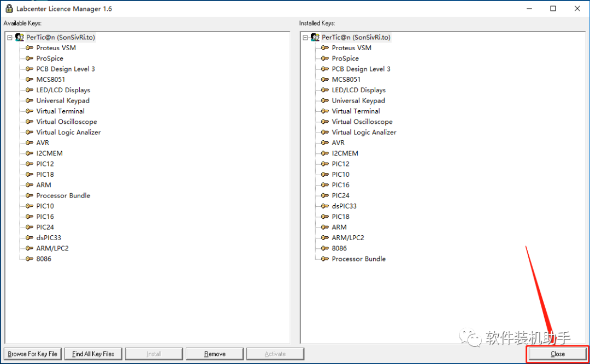Select Virtual Oscilloscope in Installed Keys
The height and width of the screenshot is (364, 590).
point(362,122)
